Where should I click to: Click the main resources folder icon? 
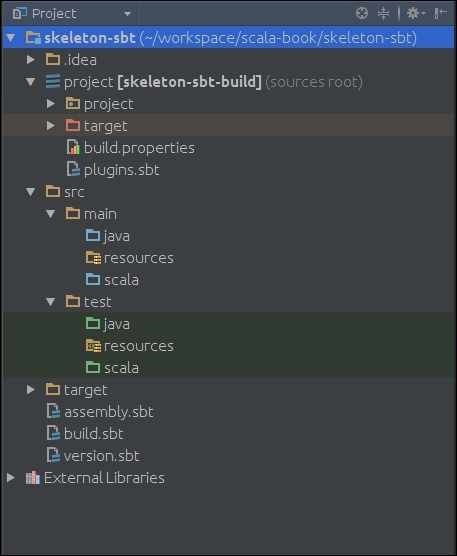93,258
